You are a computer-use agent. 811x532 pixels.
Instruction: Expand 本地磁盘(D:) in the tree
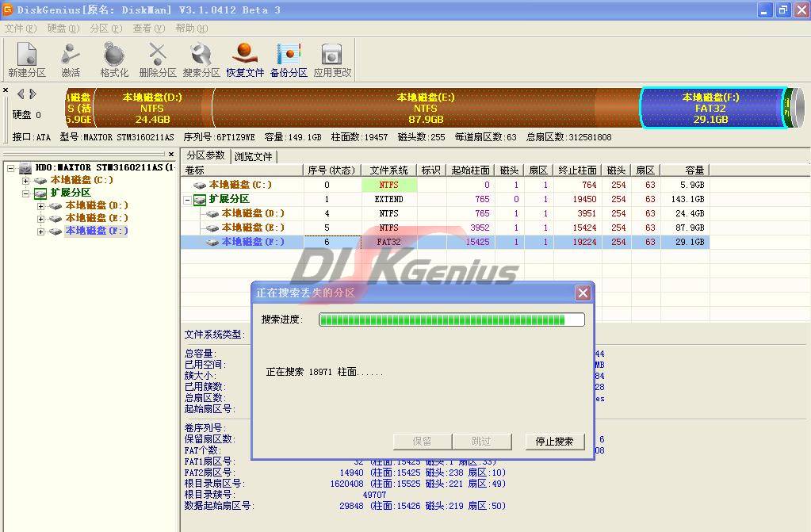pyautogui.click(x=40, y=206)
